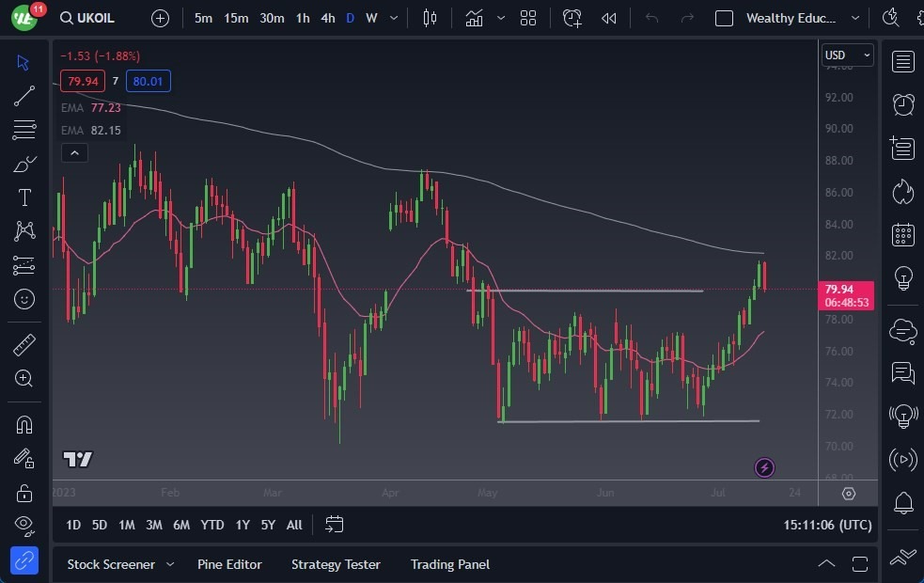The image size is (924, 583).
Task: Open the zoom in magnifier tool
Action: [24, 378]
